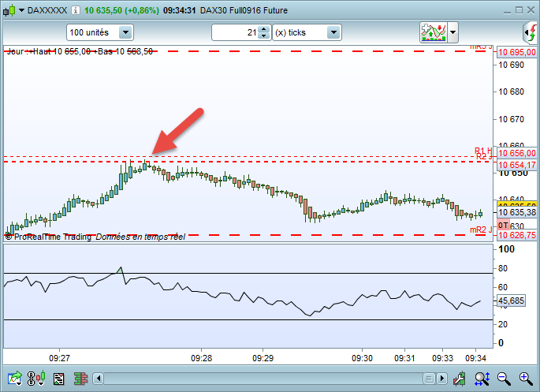Open chart settings wrench icon
540x392 pixels.
tap(459, 379)
